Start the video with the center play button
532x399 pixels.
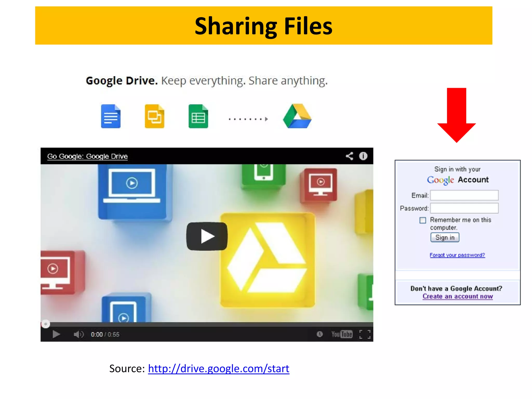[x=207, y=236]
